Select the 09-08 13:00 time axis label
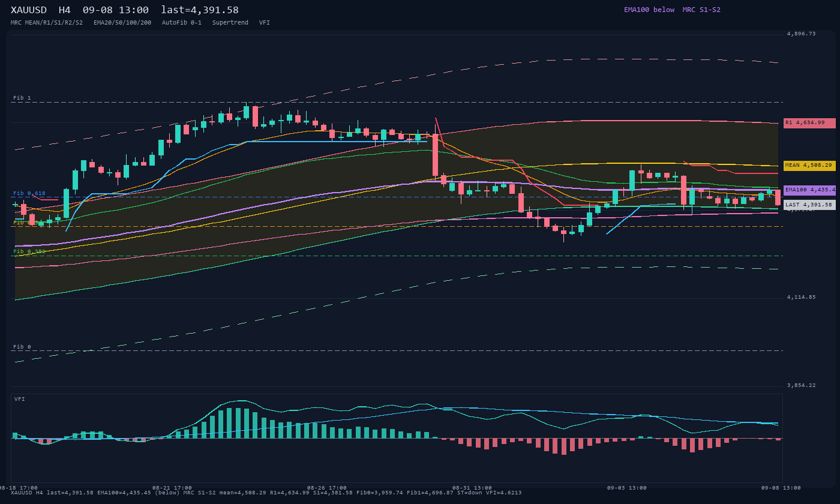The image size is (840, 504). pyautogui.click(x=781, y=488)
